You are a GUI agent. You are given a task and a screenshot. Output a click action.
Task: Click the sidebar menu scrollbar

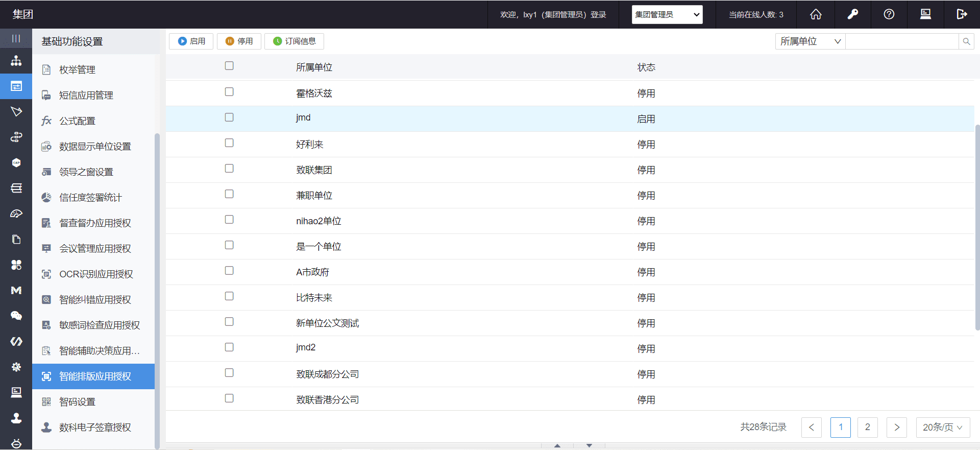pos(157,291)
